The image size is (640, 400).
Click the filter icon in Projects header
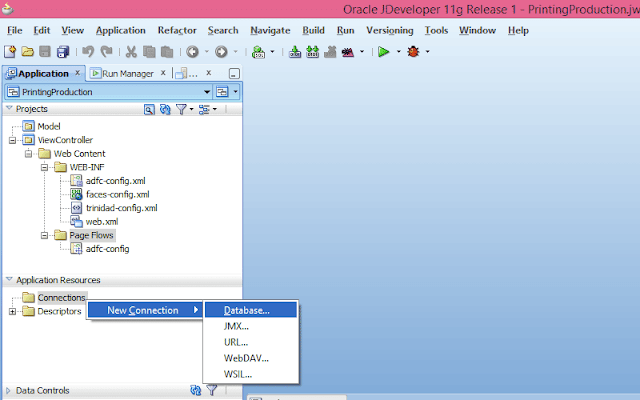tap(181, 109)
